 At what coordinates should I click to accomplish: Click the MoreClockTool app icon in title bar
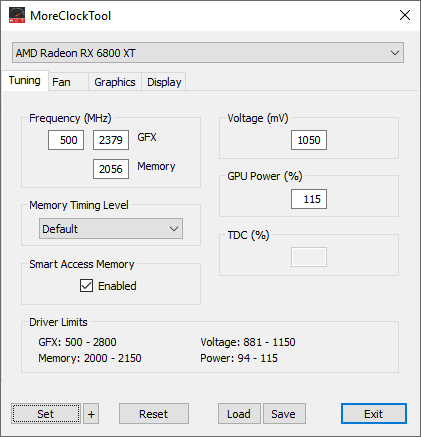tap(17, 15)
